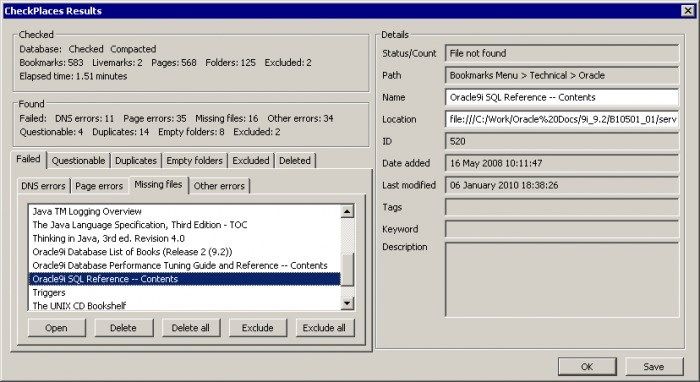This screenshot has width=700, height=382.
Task: Select 'Thinking in Java, 3rd ed.' entry
Action: pos(184,238)
